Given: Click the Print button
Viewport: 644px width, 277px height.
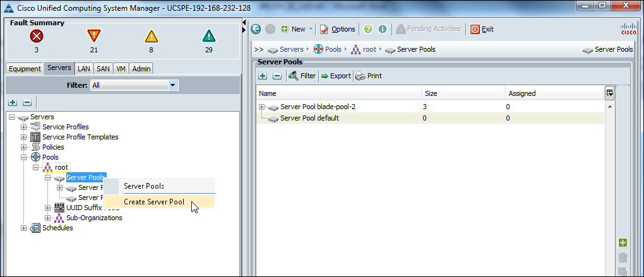Looking at the screenshot, I should click(x=369, y=76).
